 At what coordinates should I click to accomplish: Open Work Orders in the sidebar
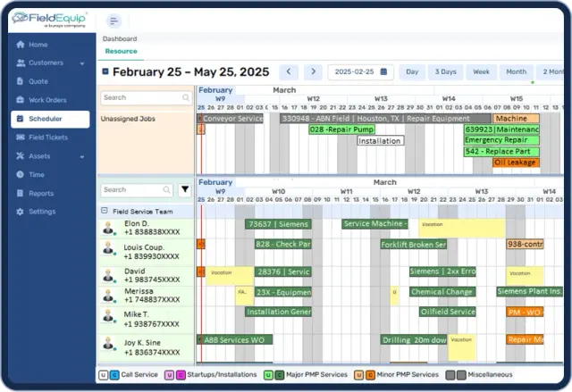[50, 100]
